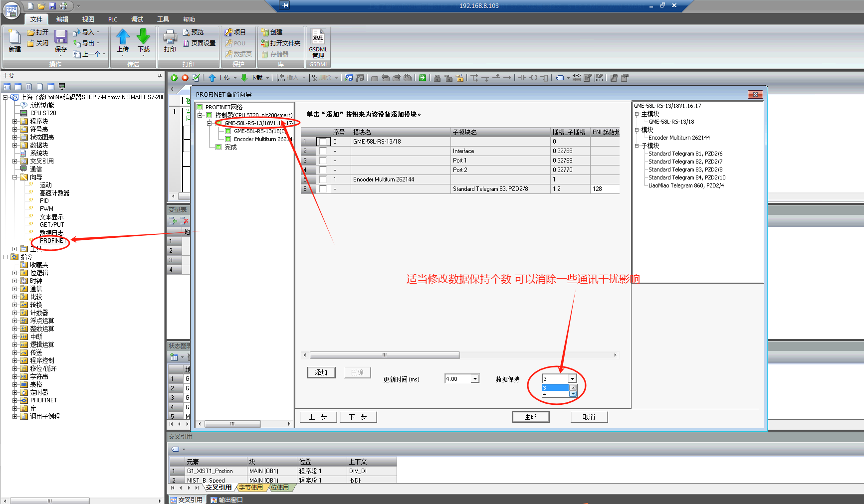The width and height of the screenshot is (864, 504).
Task: Click quick access open folder icon
Action: tap(41, 6)
